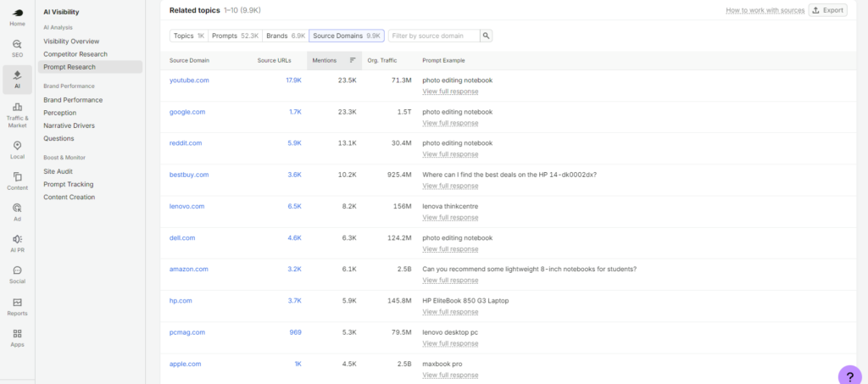Open Questions page
Screen dimensions: 868x384
pyautogui.click(x=58, y=138)
